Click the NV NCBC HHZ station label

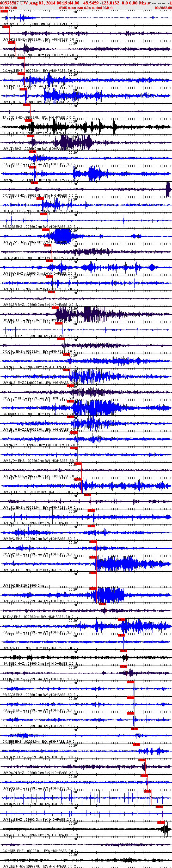point(13,664)
